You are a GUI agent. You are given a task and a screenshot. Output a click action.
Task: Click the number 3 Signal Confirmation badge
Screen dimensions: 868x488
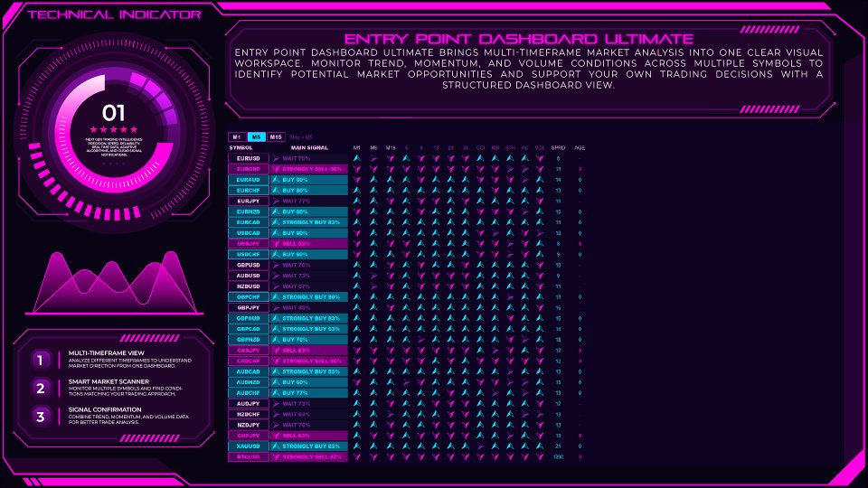click(x=40, y=416)
